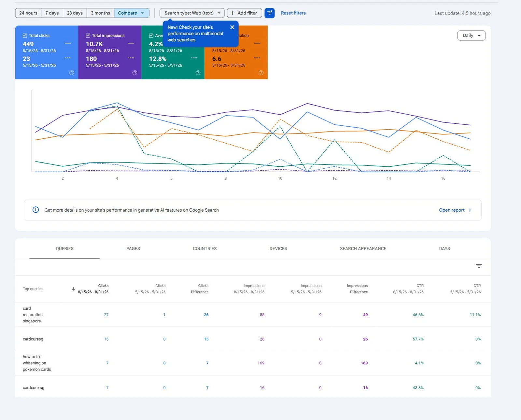Open help icon on Average CTR card
Viewport: 521px width, 420px height.
pyautogui.click(x=198, y=73)
